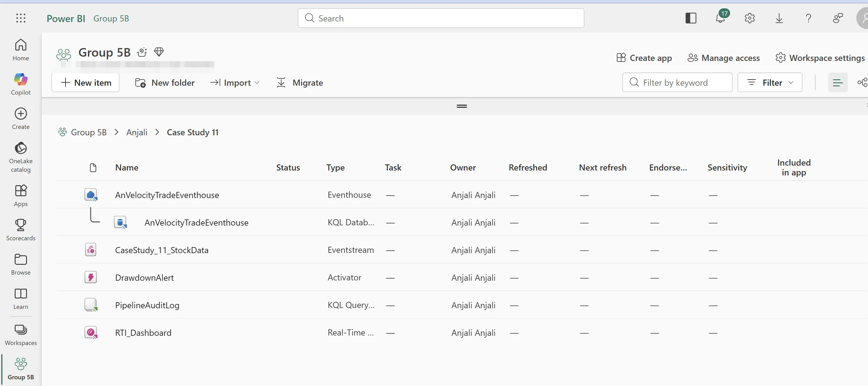Click the task flow icon next to Group 5B title
The height and width of the screenshot is (386, 868).
142,52
